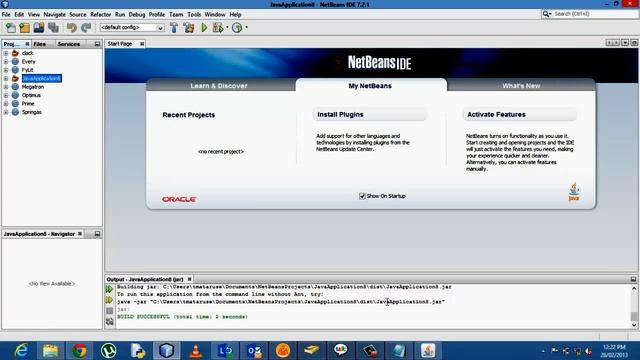Click the Output scroll-down arrow
The width and height of the screenshot is (640, 360).
tap(634, 325)
